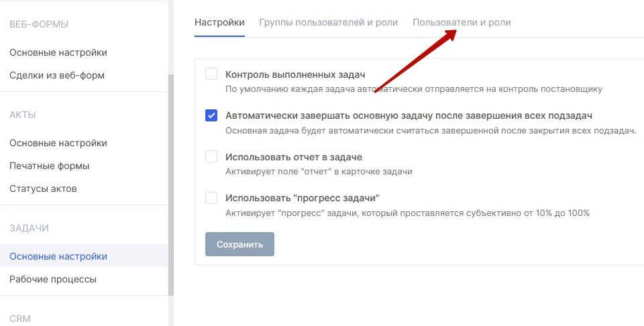
Task: Click the ВЕБ-ФОРМЫ section heading
Action: tap(39, 24)
